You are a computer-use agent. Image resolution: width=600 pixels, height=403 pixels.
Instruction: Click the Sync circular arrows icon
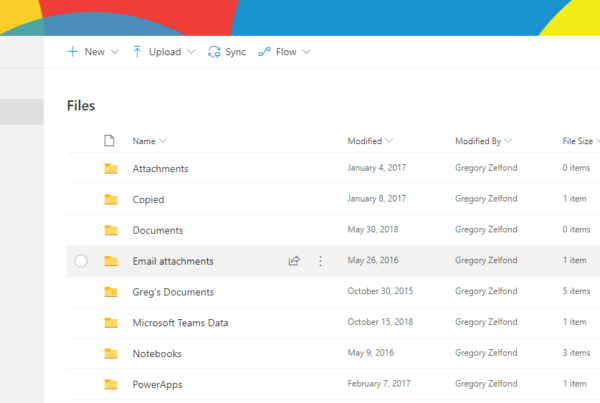click(x=214, y=52)
